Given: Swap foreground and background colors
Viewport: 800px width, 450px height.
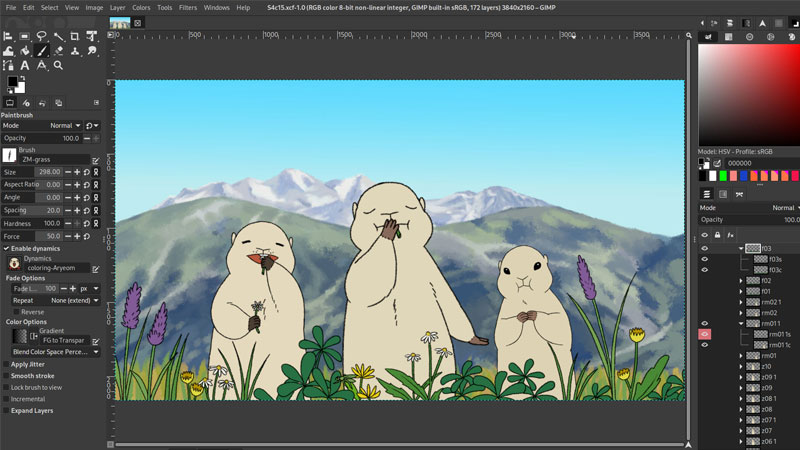Looking at the screenshot, I should point(24,78).
